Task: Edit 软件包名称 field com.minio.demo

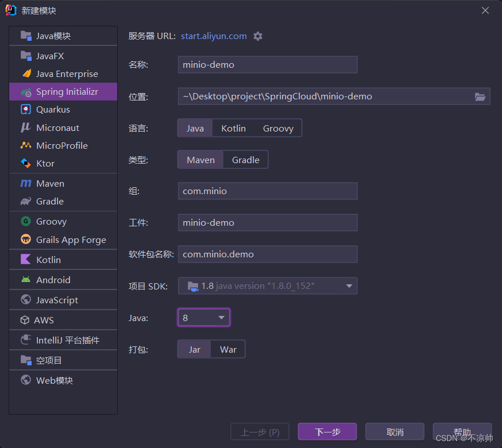Action: pyautogui.click(x=268, y=254)
